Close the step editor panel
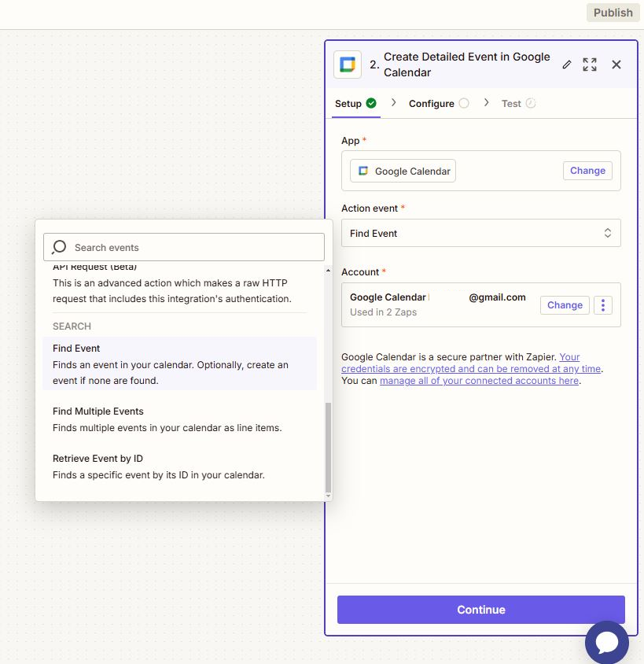The image size is (644, 664). [x=616, y=65]
